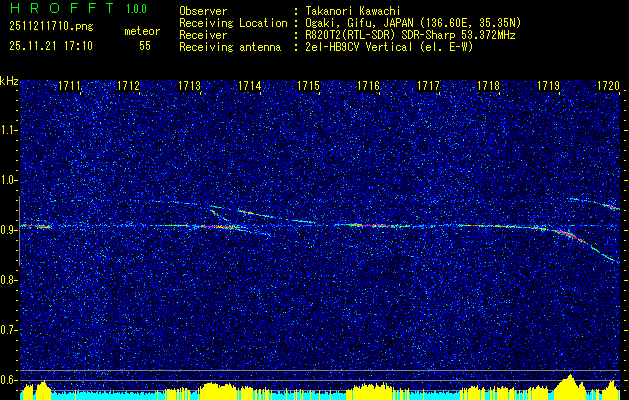Click the 0.9 frequency axis label
This screenshot has height=400, width=629.
(8, 230)
